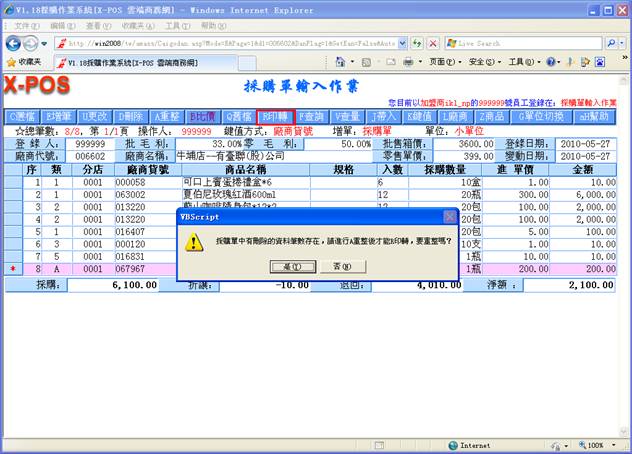Click the IE back navigation arrow
The height and width of the screenshot is (454, 632).
(14, 44)
